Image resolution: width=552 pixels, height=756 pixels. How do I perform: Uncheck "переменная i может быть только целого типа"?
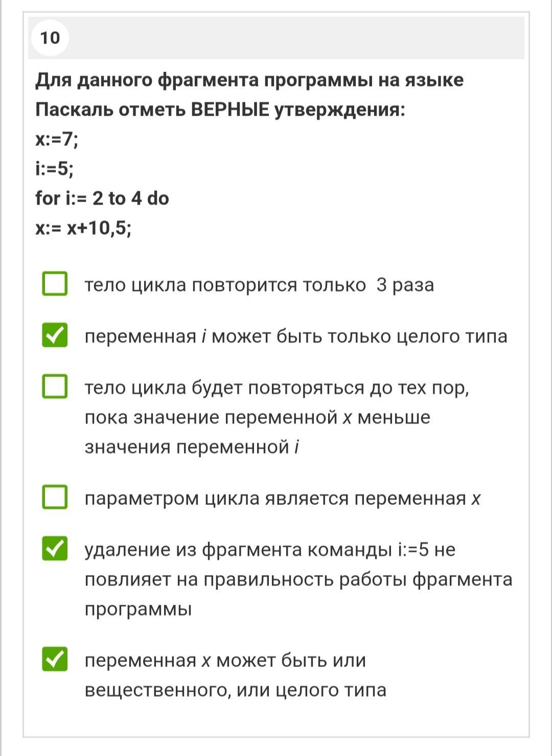pyautogui.click(x=55, y=335)
